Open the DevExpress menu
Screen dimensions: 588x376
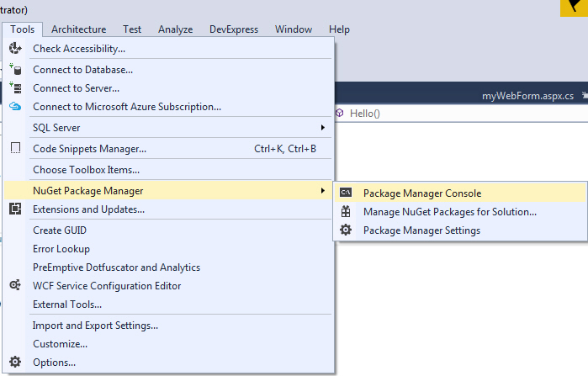point(234,29)
